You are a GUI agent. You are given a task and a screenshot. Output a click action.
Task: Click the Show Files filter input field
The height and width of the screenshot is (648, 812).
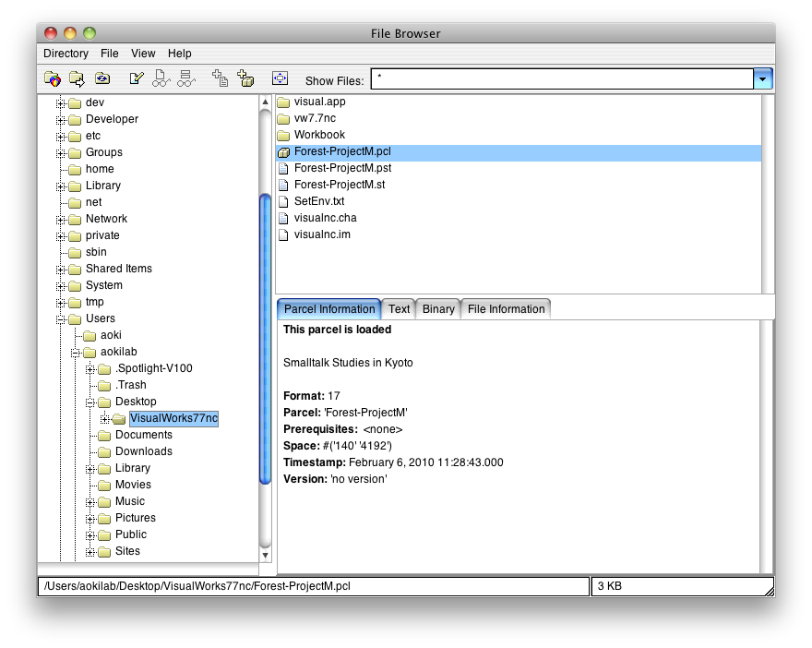point(562,79)
